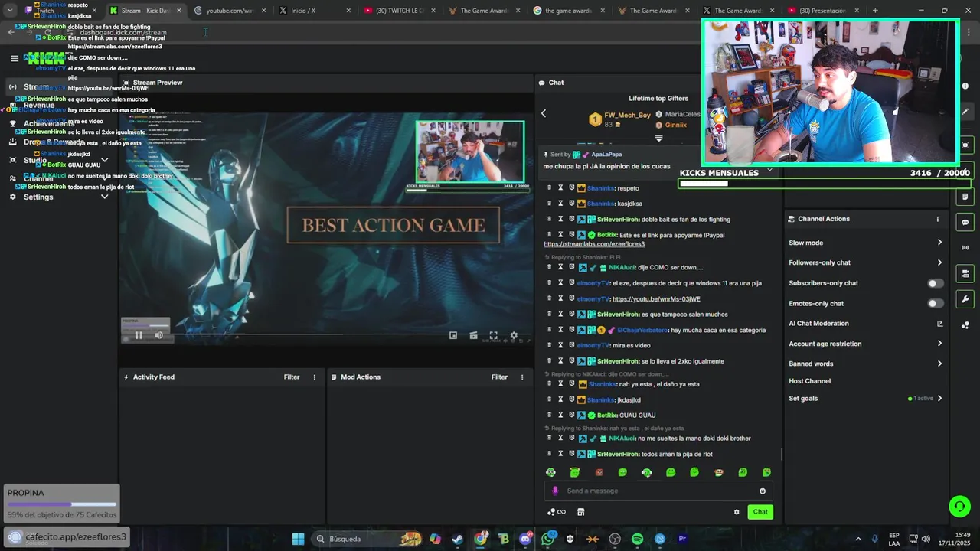The image size is (980, 551).
Task: Open picture-in-picture in stream preview
Action: click(x=453, y=335)
